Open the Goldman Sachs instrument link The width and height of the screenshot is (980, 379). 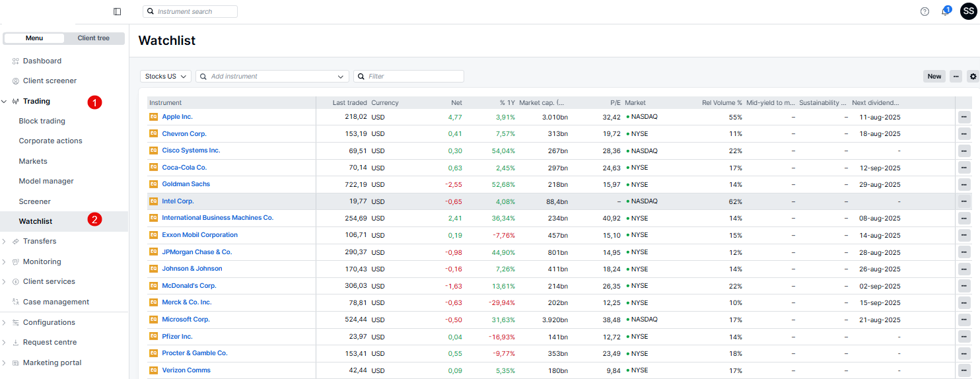click(186, 184)
